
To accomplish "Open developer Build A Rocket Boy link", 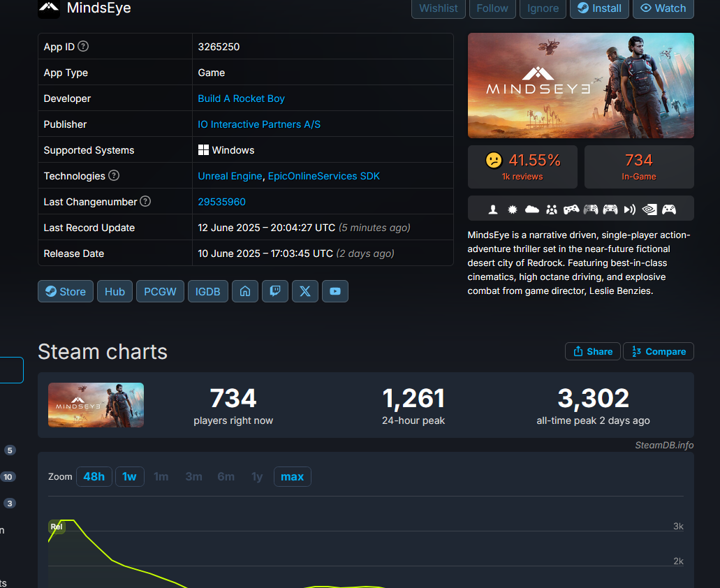I will 241,98.
